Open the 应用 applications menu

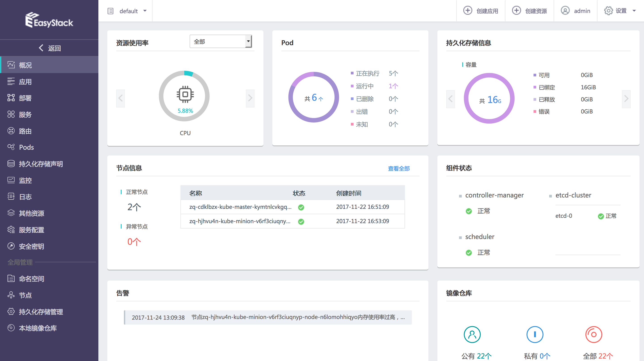coord(49,82)
